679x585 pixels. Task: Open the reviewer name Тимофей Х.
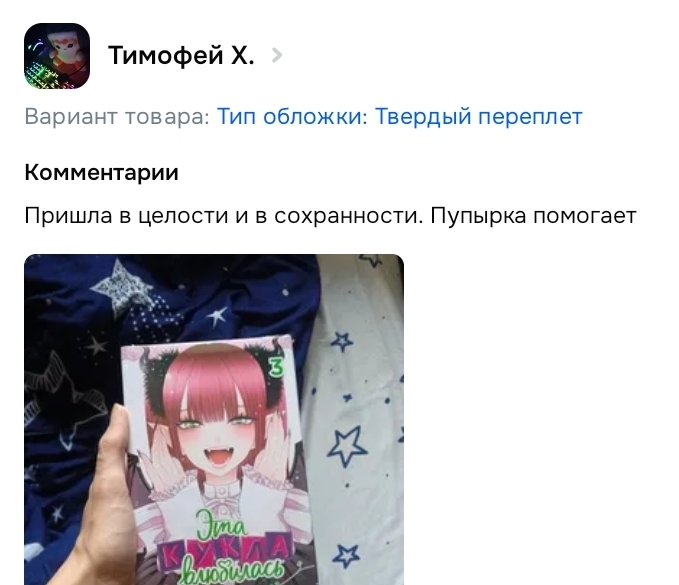(x=181, y=55)
